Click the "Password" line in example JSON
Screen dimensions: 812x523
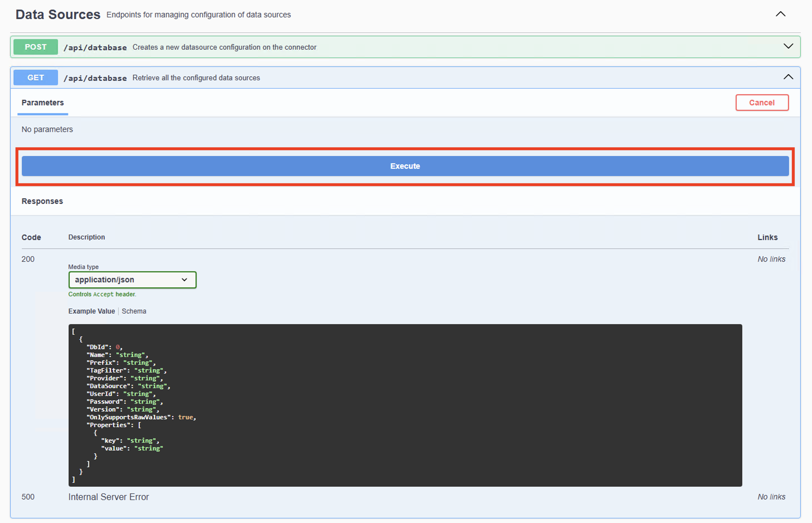125,401
